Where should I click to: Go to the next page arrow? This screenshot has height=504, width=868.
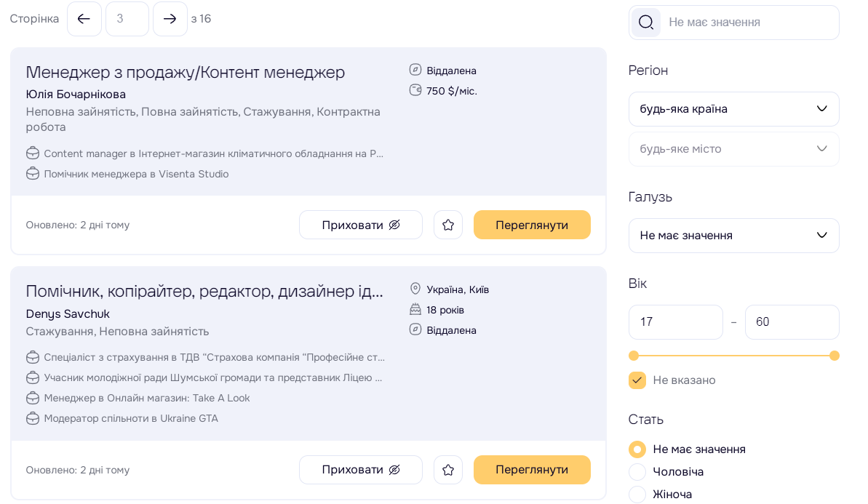coord(170,19)
